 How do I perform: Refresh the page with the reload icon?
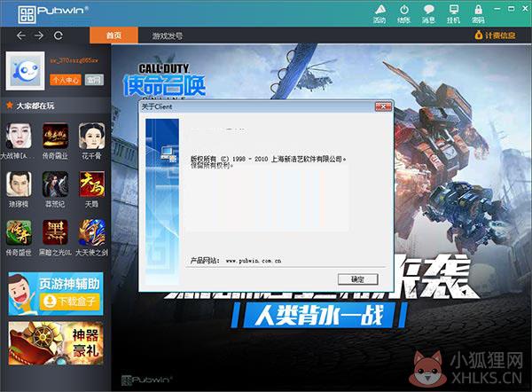coord(58,35)
